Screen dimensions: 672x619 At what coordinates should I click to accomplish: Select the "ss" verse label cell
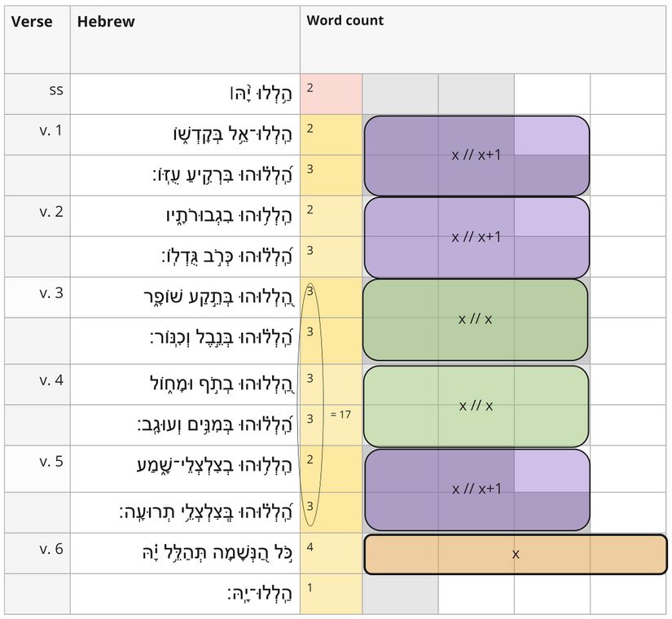[x=55, y=89]
